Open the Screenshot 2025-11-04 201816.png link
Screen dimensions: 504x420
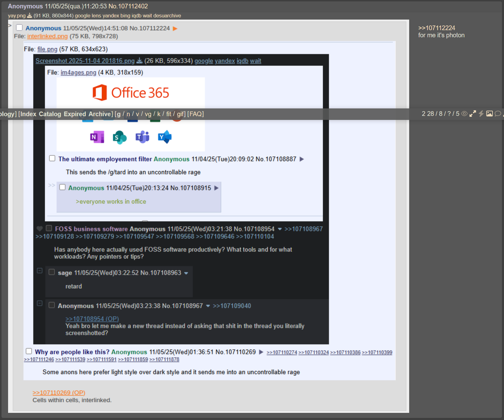85,61
